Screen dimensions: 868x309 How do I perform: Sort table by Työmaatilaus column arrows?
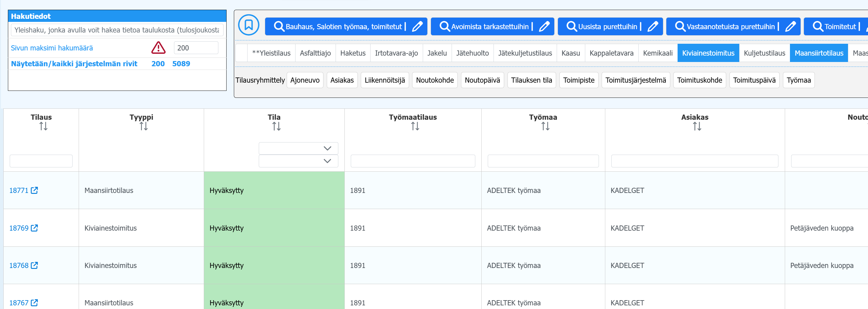(x=415, y=126)
